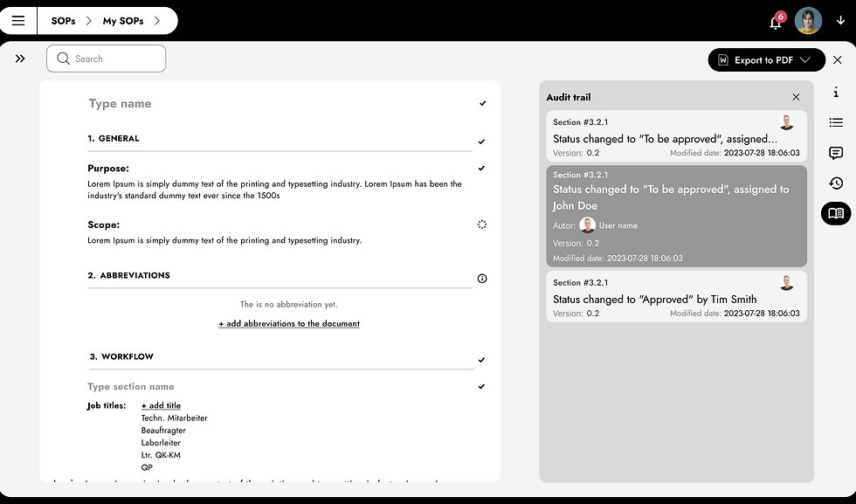Open the comments panel icon
The image size is (856, 504).
[836, 153]
